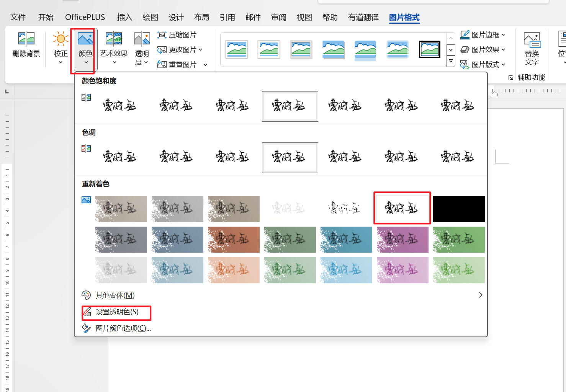Select the black double-frame picture style

tap(430, 49)
